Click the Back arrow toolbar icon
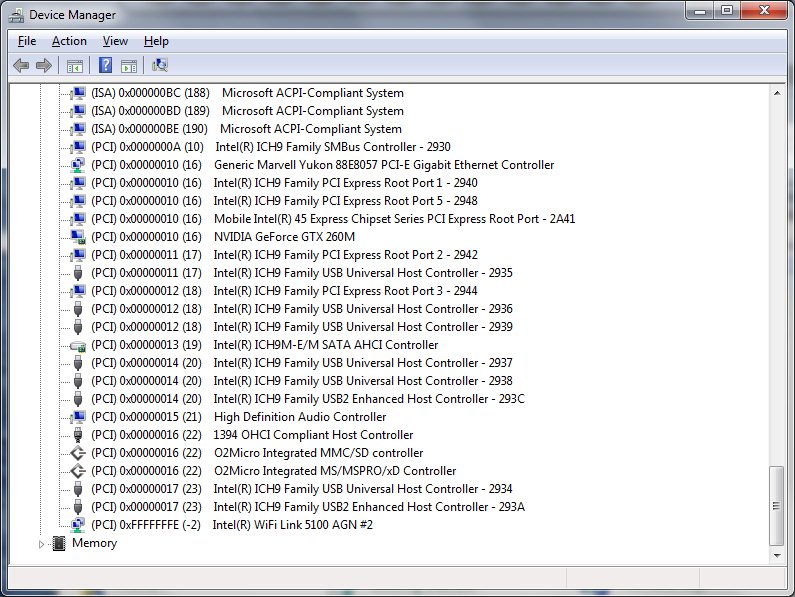 click(x=21, y=65)
